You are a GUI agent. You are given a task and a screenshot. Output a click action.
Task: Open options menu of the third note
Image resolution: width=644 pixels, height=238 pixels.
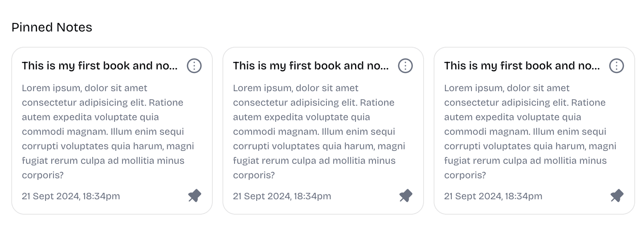(x=617, y=66)
